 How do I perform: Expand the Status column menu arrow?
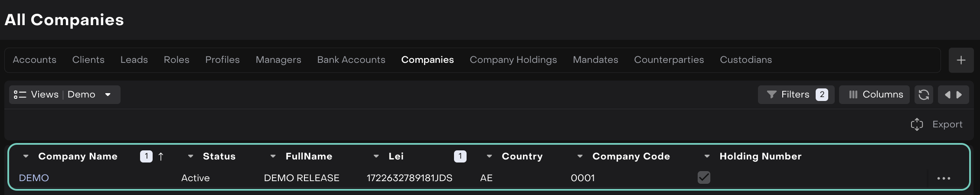tap(190, 156)
